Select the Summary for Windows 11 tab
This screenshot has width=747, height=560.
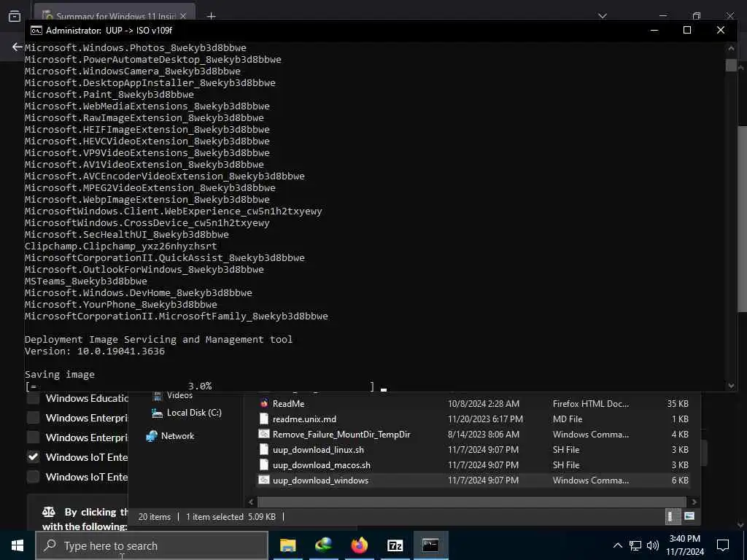(115, 15)
